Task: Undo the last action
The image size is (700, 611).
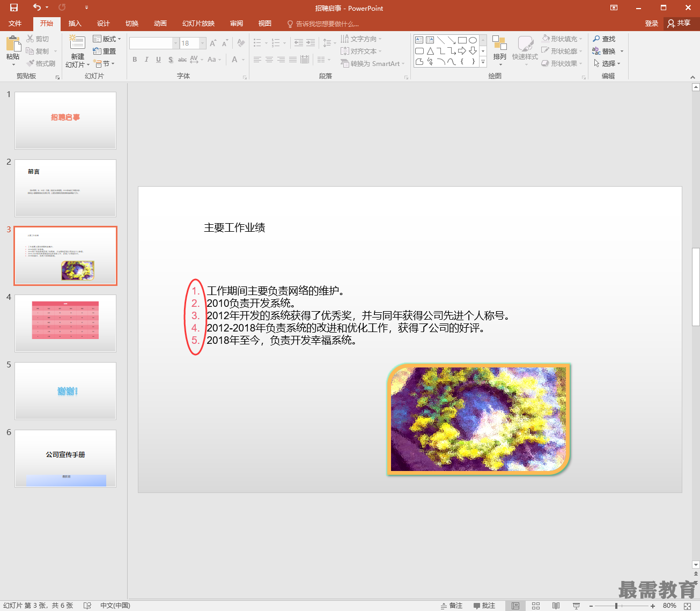Action: 37,8
